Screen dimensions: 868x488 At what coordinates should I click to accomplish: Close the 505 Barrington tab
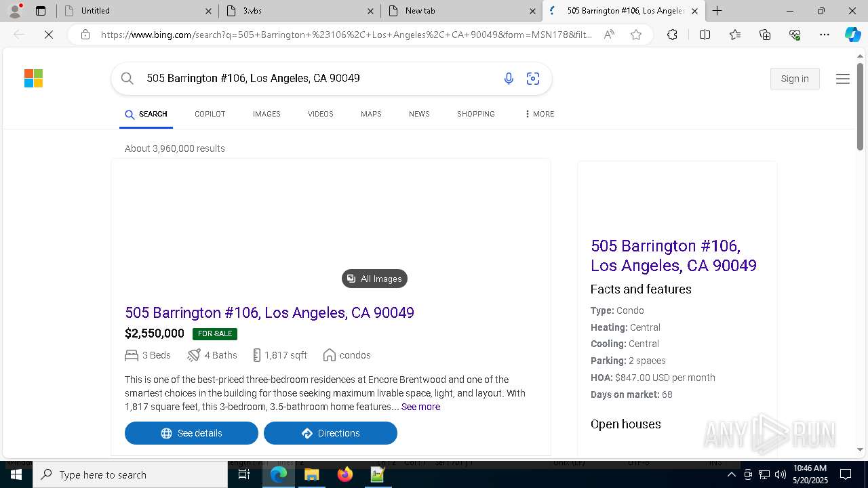tap(694, 11)
